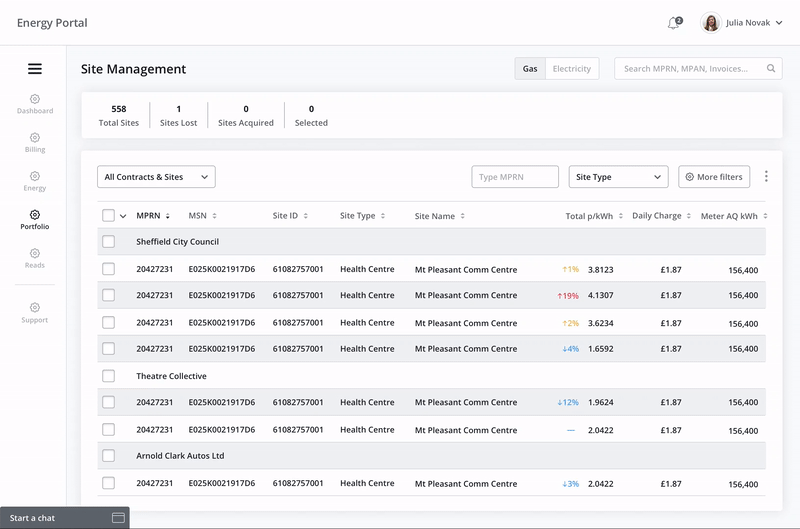Expand the All Contracts & Sites dropdown
Screen dimensions: 800x529
point(156,177)
